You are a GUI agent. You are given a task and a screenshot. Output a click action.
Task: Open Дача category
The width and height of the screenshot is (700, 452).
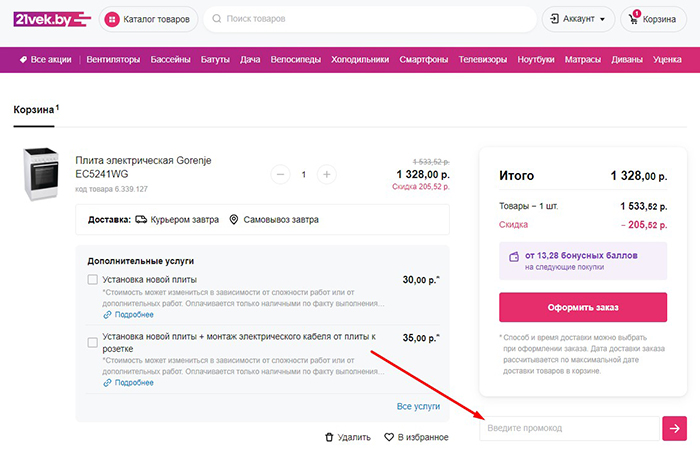pos(250,59)
